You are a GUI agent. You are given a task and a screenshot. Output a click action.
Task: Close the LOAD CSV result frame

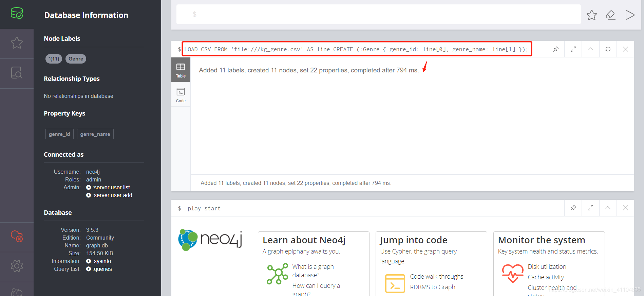pyautogui.click(x=625, y=49)
